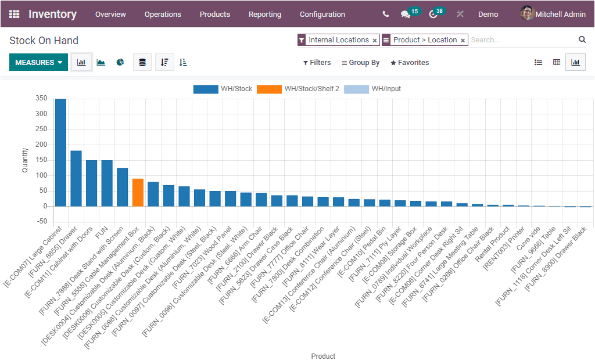Switch to the line chart view
The height and width of the screenshot is (364, 595).
(100, 62)
